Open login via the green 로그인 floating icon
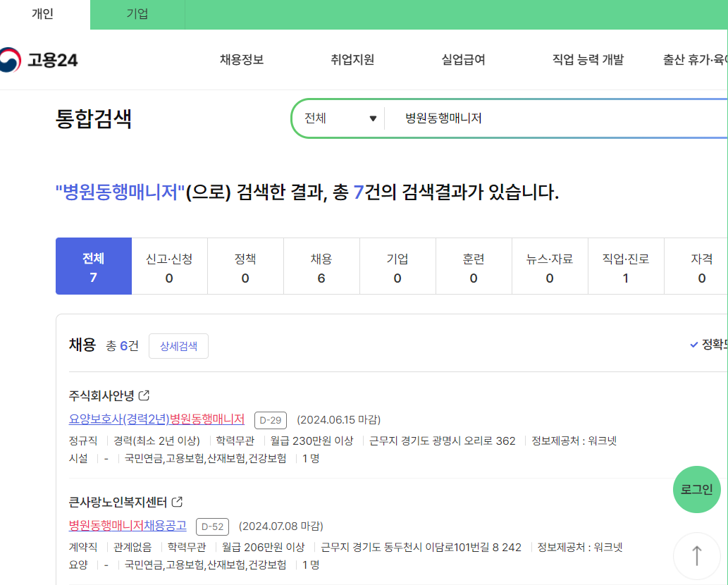 [696, 489]
